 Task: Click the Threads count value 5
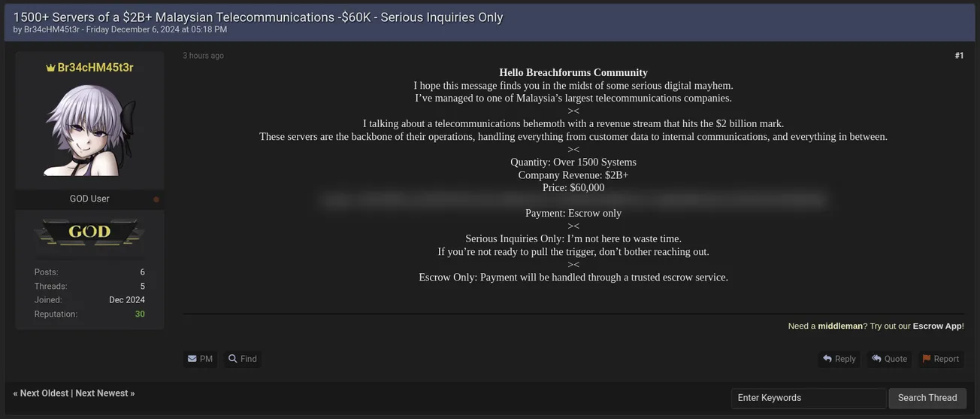click(142, 287)
